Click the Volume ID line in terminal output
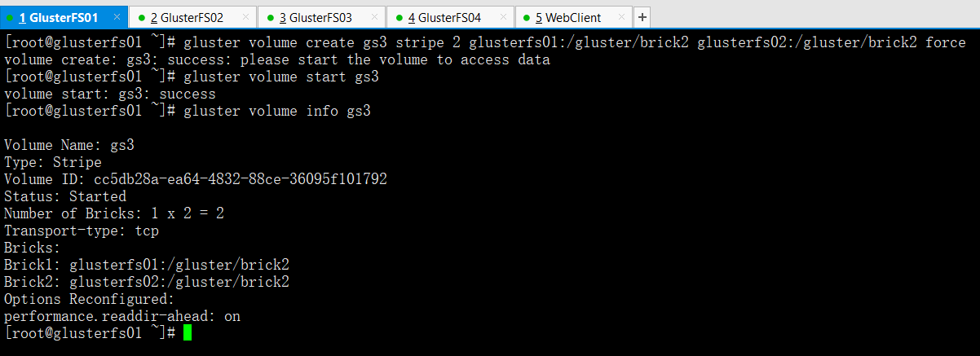 tap(196, 179)
